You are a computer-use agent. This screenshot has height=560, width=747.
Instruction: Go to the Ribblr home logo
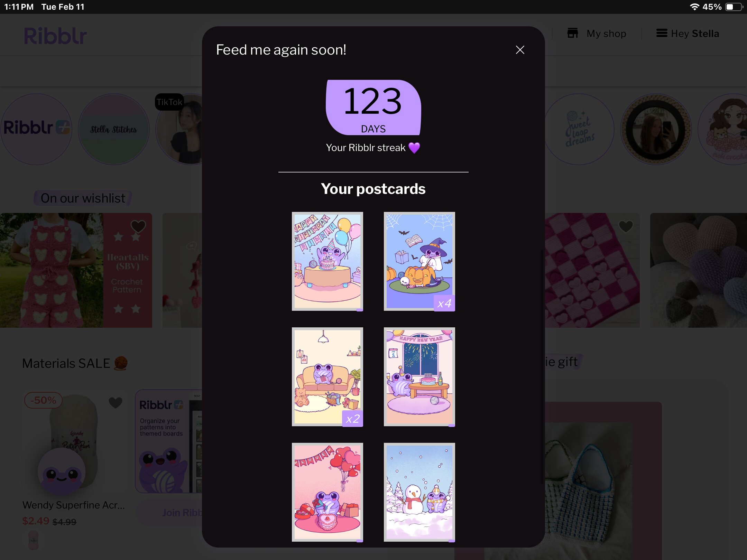pos(55,36)
